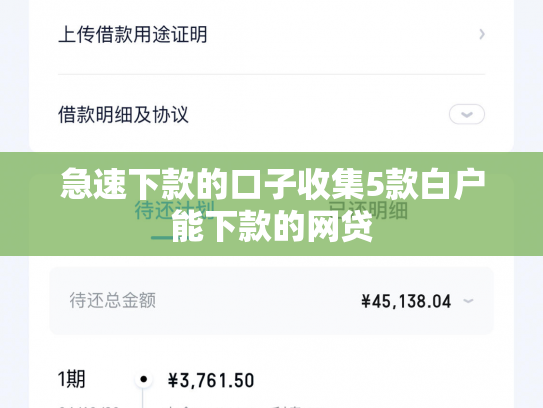
Task: Click empty green banner area left of headline
Action: pyautogui.click(x=29, y=204)
